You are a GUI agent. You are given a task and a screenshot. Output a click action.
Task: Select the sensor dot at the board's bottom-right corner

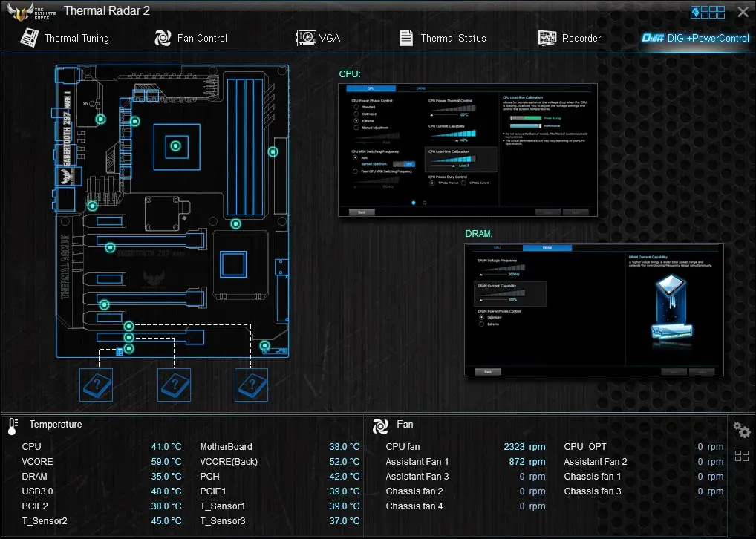tap(264, 346)
